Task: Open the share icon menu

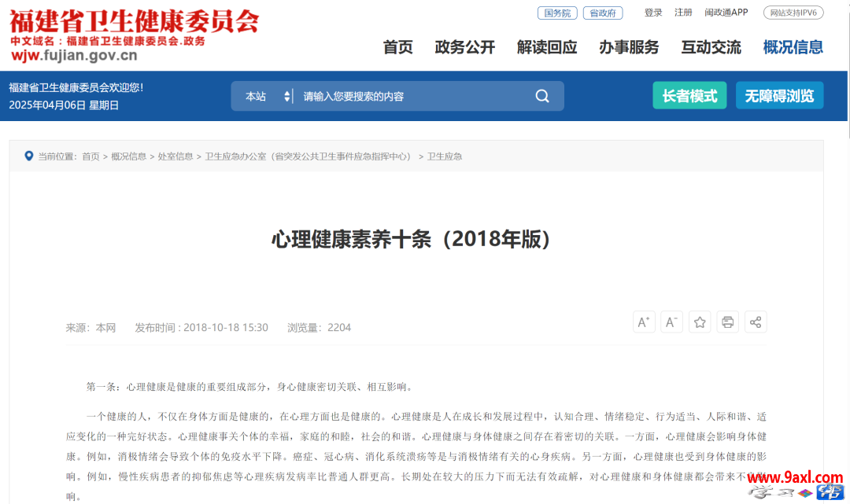Action: point(756,322)
